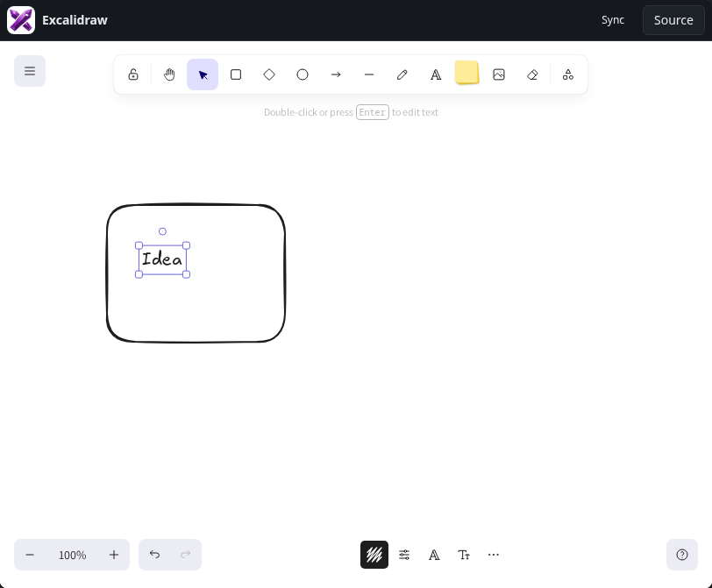Image resolution: width=712 pixels, height=588 pixels.
Task: Select the Selection arrow tool
Action: tap(203, 74)
